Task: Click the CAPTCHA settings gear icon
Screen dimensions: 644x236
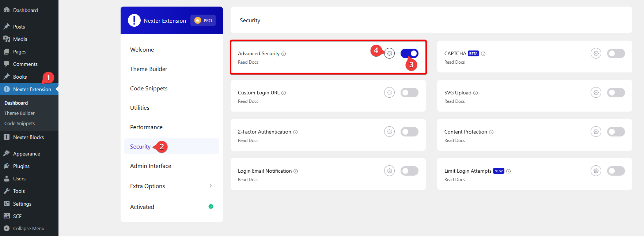Action: point(596,53)
